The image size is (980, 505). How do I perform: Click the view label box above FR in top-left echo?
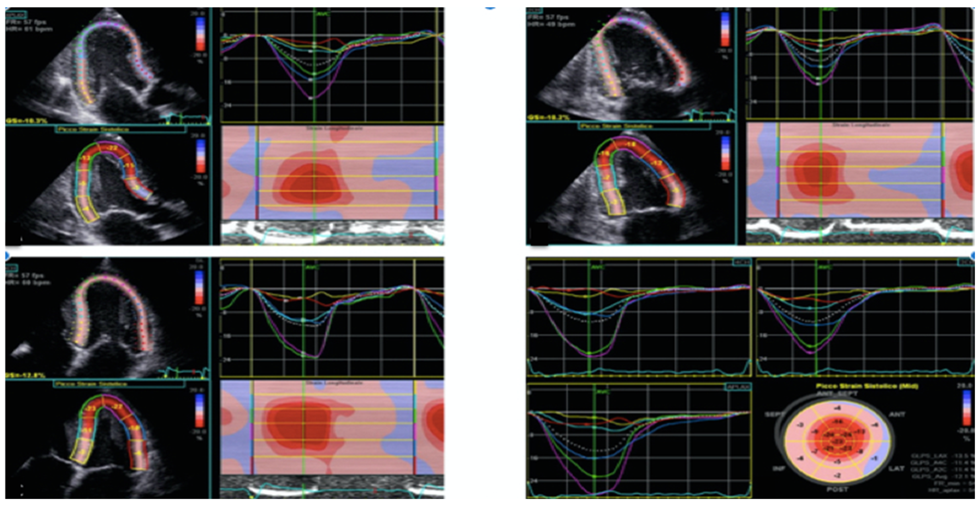pos(16,15)
